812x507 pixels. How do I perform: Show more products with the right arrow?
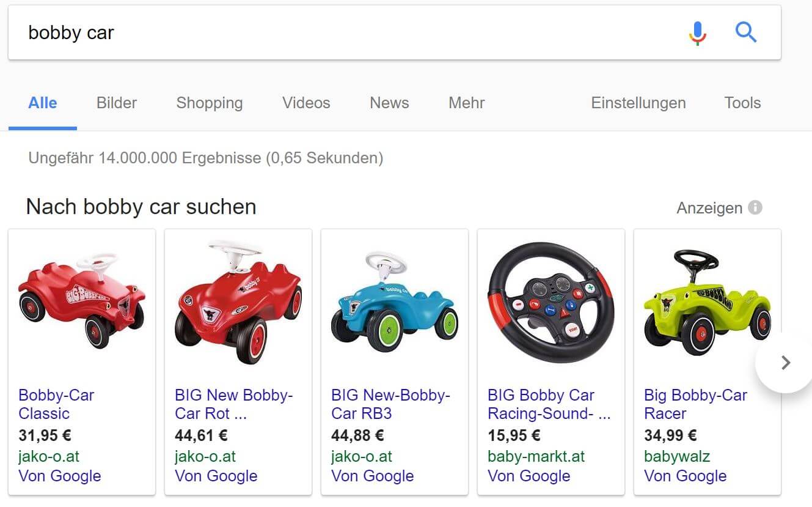[785, 363]
